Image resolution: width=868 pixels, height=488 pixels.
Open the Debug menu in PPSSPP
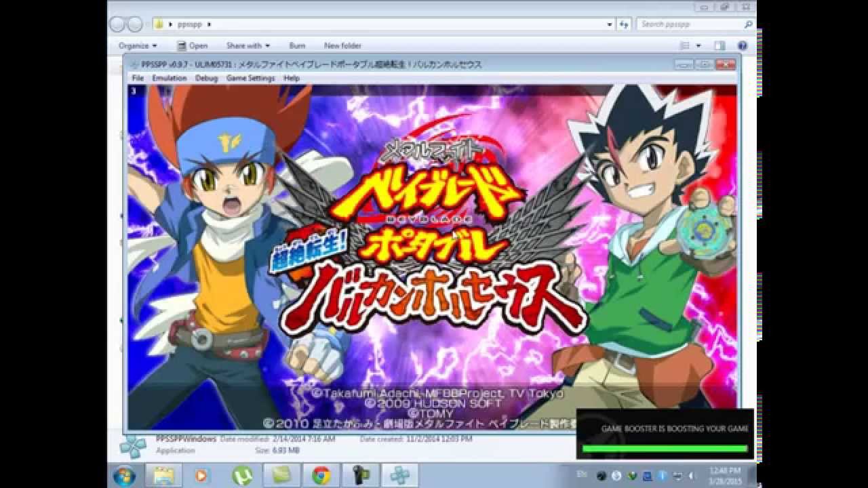207,78
